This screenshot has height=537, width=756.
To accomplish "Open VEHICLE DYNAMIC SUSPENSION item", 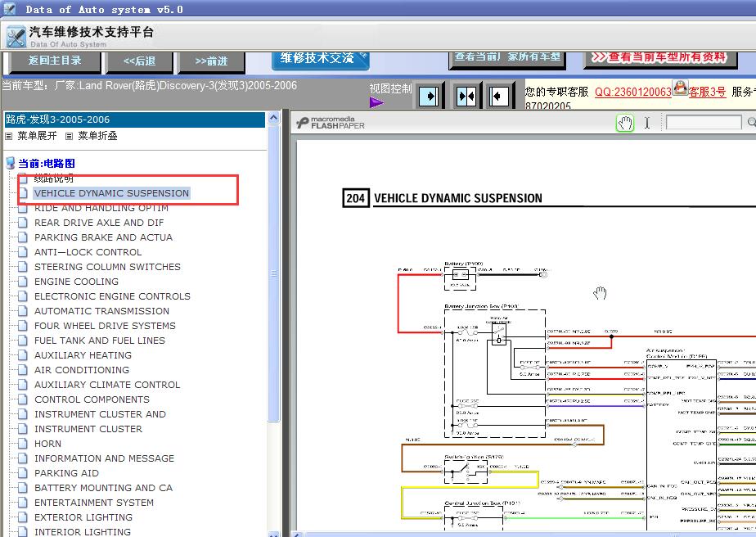I will click(x=111, y=193).
